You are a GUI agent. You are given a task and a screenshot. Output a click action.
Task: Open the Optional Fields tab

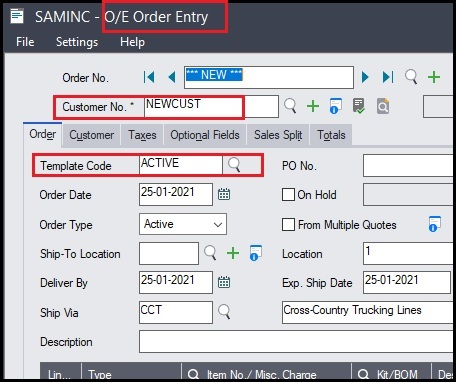tap(205, 135)
